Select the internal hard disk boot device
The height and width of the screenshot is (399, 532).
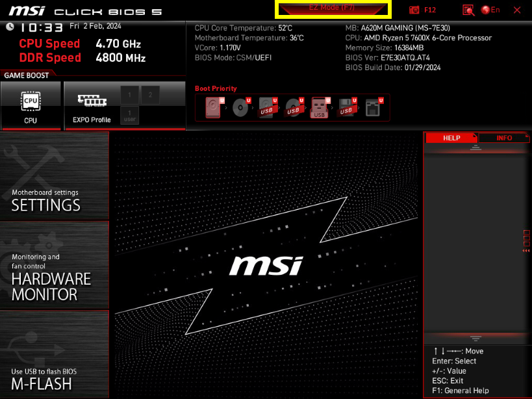[214, 108]
